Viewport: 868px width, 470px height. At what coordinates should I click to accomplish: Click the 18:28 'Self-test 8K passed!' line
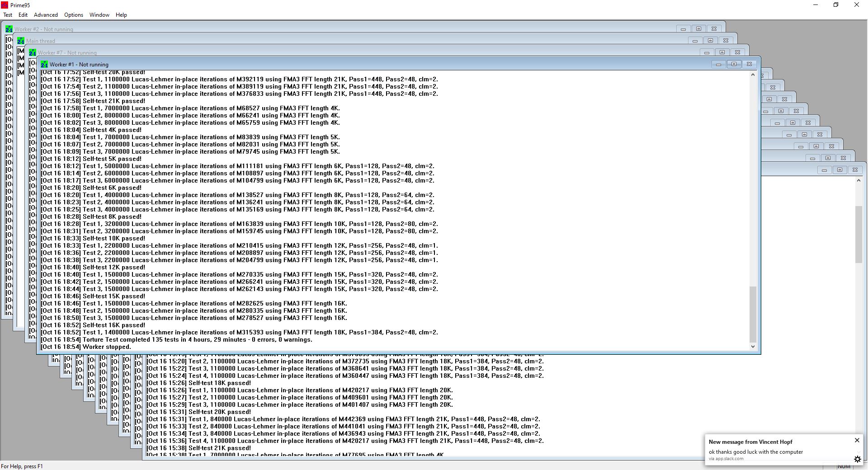[x=91, y=216]
